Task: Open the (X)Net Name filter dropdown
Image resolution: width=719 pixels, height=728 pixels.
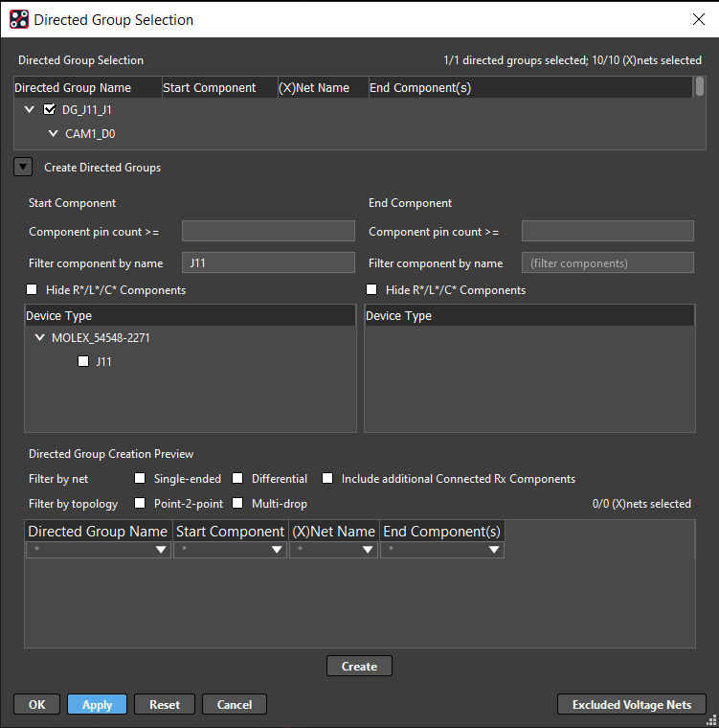Action: tap(369, 550)
